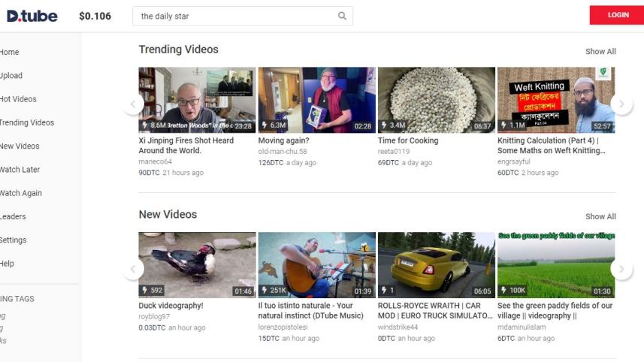The width and height of the screenshot is (644, 362).
Task: Go to Watch Later list
Action: coord(20,170)
